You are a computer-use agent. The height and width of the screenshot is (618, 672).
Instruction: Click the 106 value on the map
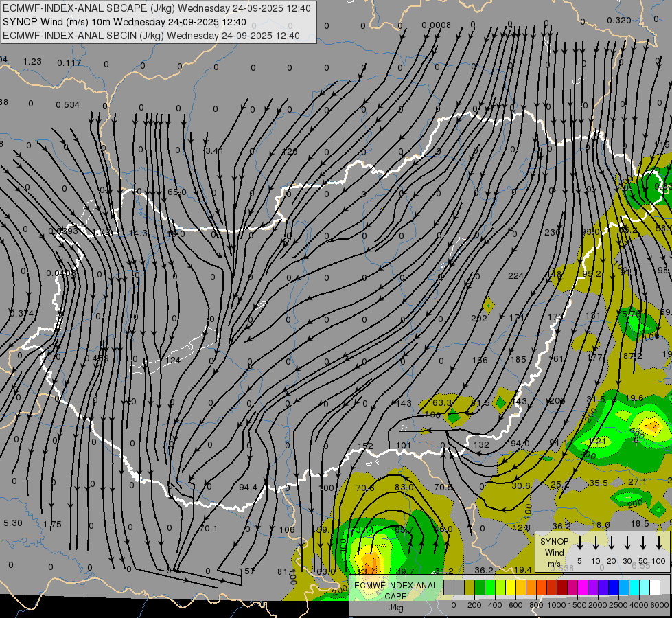287,529
